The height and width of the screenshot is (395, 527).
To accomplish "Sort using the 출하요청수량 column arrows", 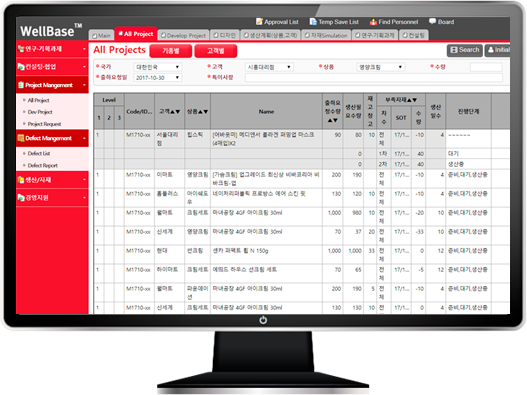I will [x=332, y=120].
